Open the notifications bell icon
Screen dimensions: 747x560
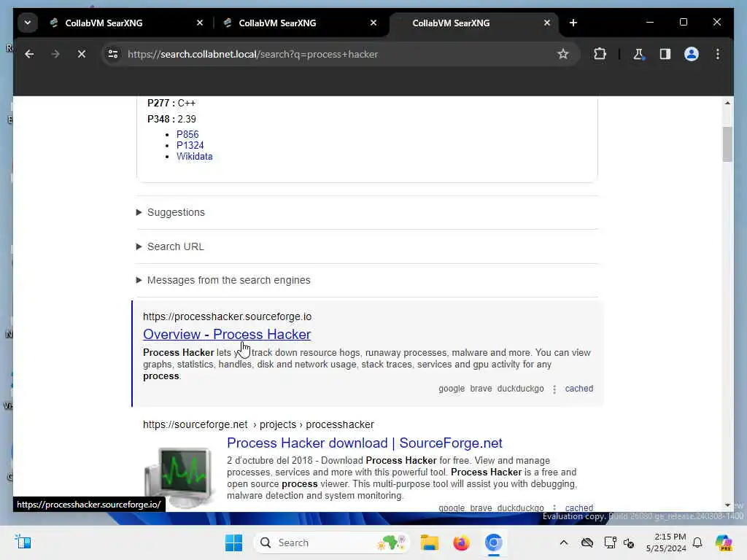click(697, 542)
